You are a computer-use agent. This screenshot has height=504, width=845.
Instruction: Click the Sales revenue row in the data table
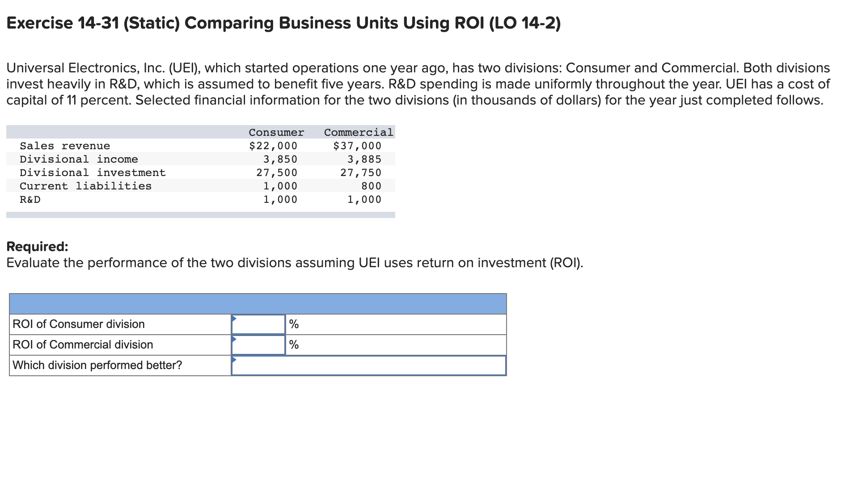64,146
